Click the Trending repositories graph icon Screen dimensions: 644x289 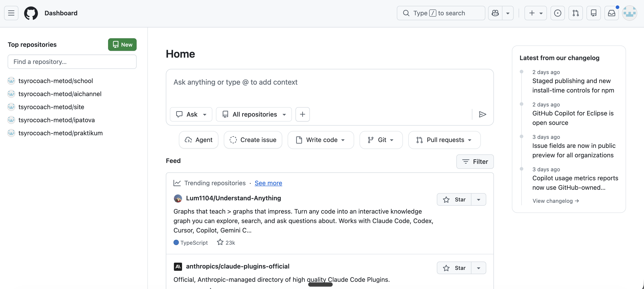(x=177, y=183)
